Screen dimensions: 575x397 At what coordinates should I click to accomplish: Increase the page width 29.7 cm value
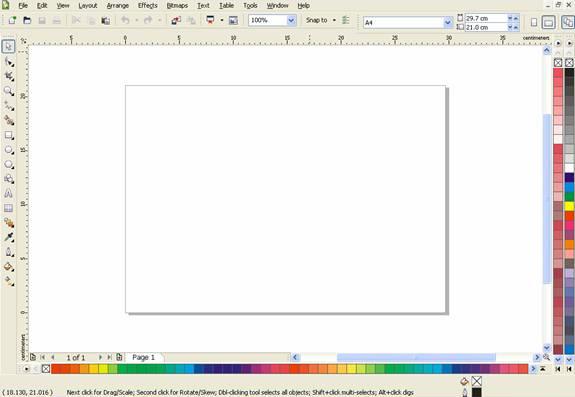pos(516,18)
